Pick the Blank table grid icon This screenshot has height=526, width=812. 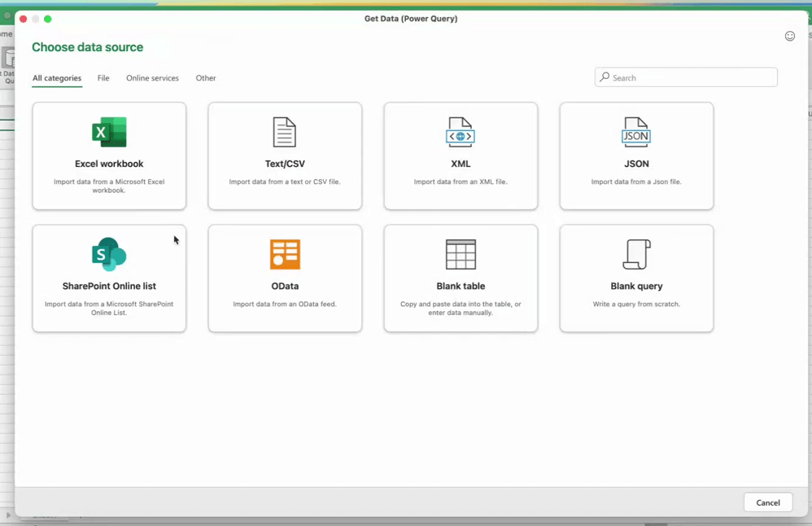[461, 254]
